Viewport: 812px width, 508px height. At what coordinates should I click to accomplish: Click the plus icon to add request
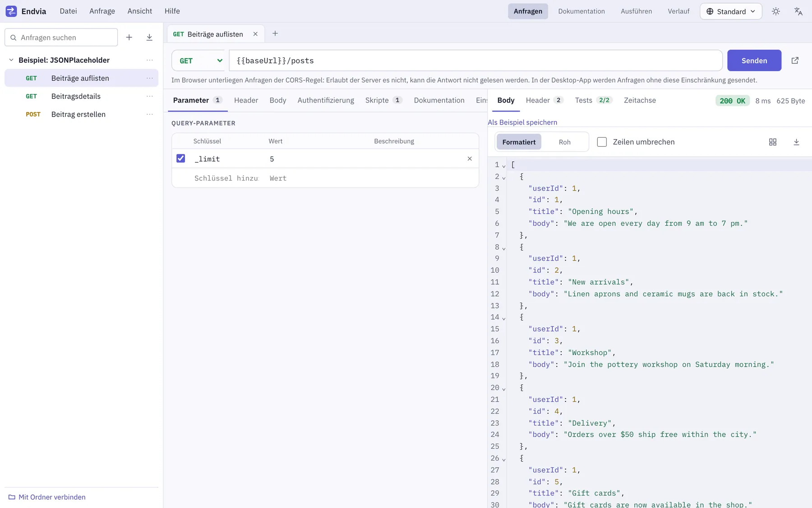pos(129,37)
